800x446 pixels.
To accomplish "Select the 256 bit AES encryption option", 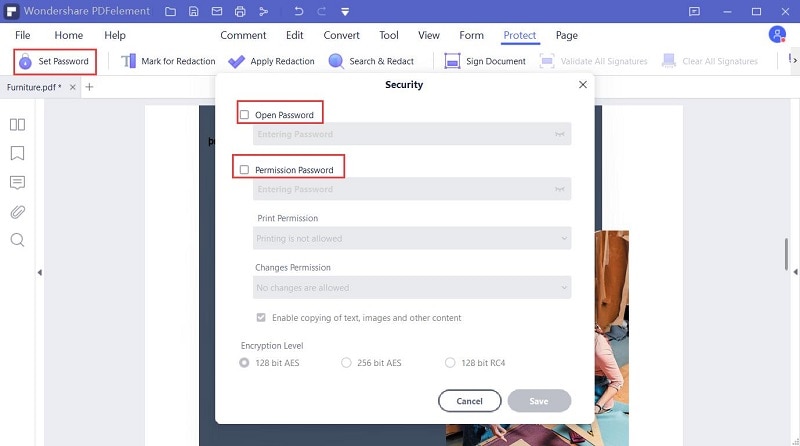I will click(347, 363).
